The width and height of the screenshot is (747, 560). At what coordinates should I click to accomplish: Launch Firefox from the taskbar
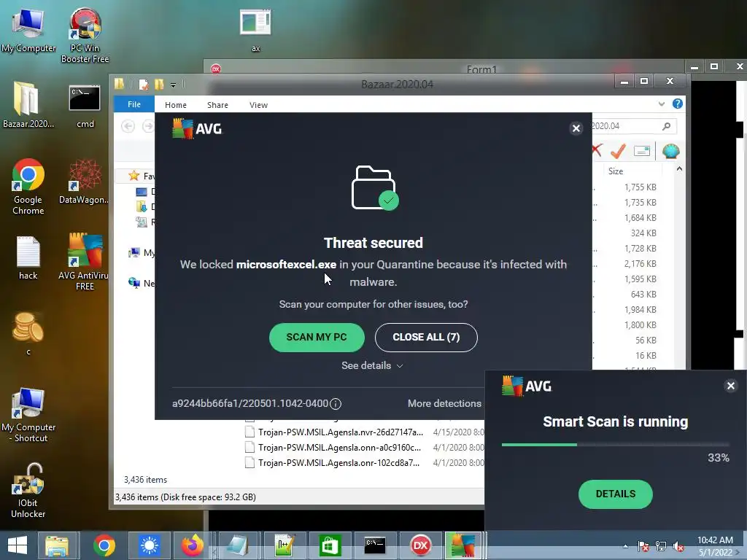coord(192,545)
